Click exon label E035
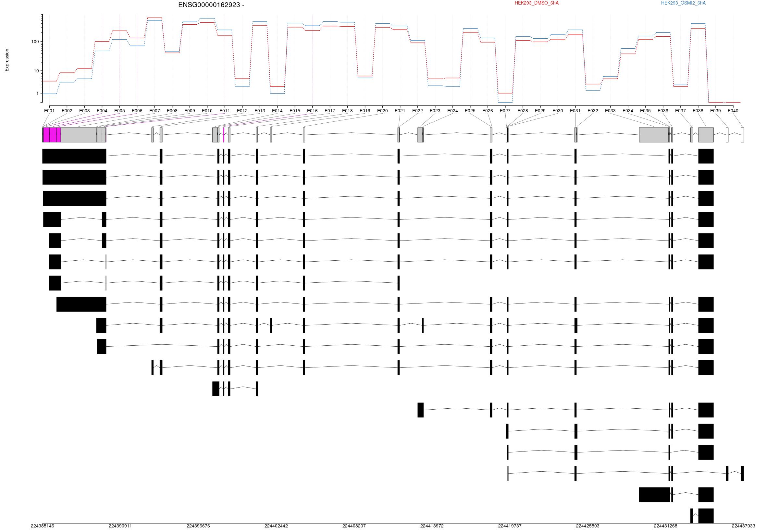Screen dimensions: 779x532 646,111
